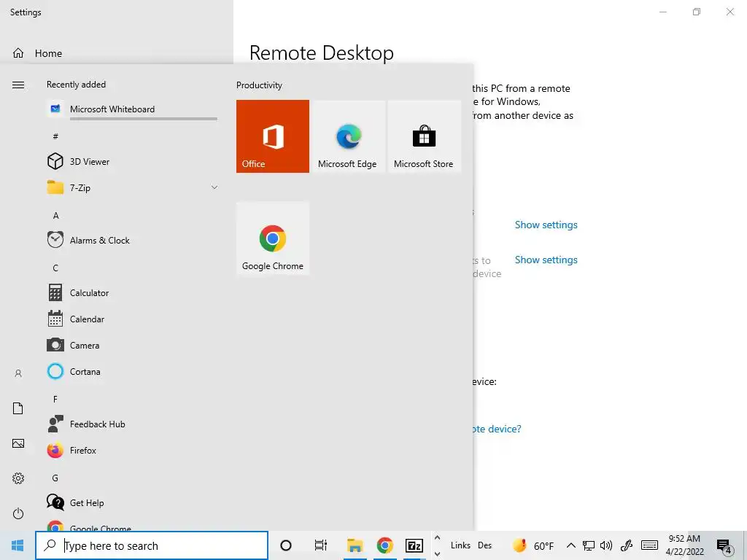Click the Type here to search box

tap(152, 545)
